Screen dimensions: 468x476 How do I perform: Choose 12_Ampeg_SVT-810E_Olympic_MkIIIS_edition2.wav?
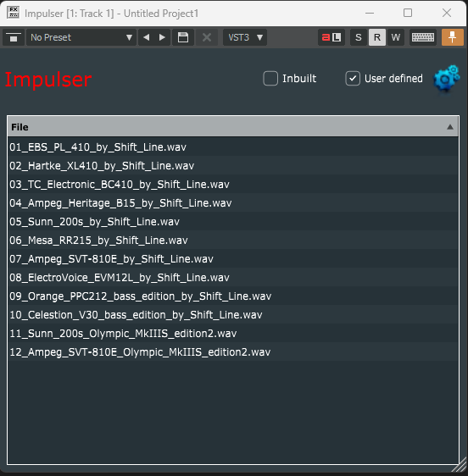233,351
